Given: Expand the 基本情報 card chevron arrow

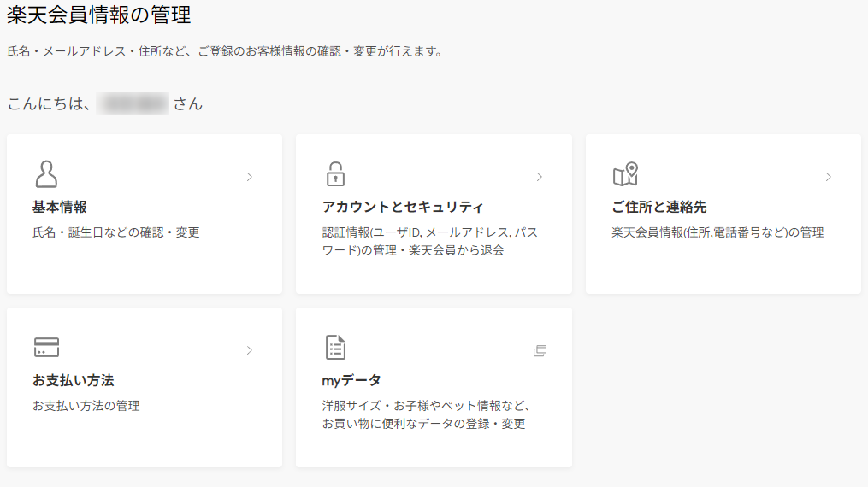Looking at the screenshot, I should coord(250,177).
